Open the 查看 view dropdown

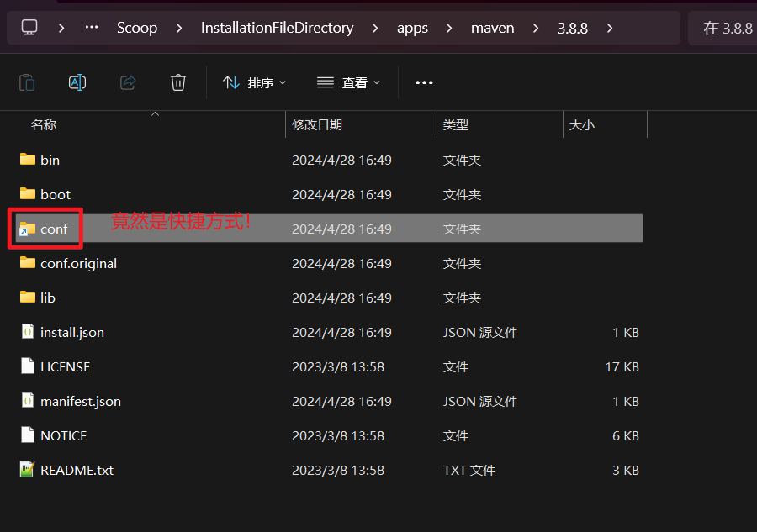pyautogui.click(x=349, y=82)
